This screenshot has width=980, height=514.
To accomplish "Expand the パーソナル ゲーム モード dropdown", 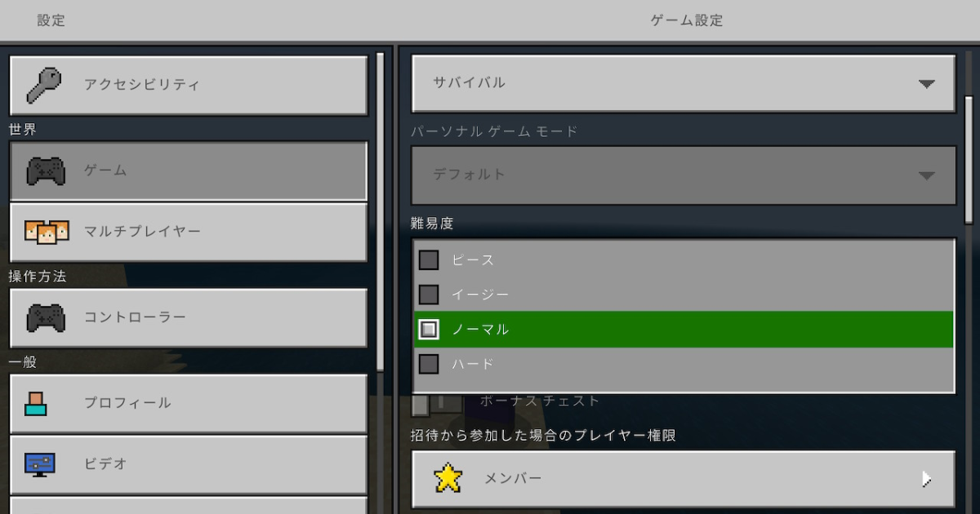I will pos(683,175).
